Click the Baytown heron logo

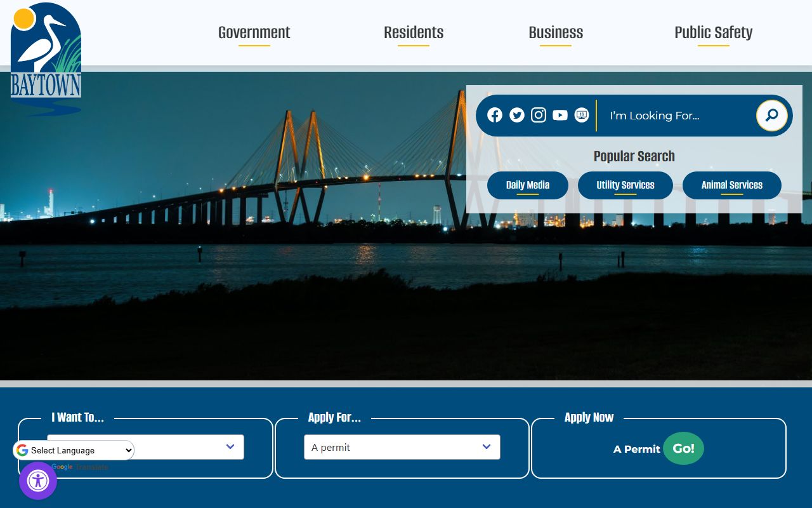pyautogui.click(x=46, y=59)
